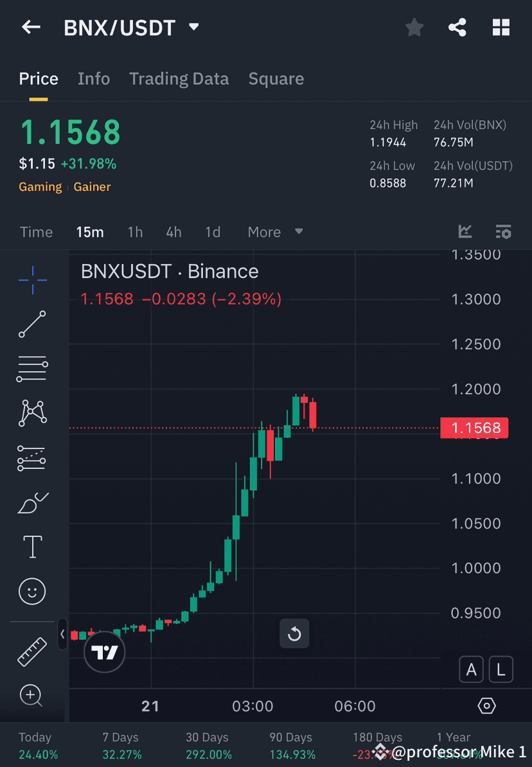The image size is (532, 767).
Task: Open the BNX/USDT pair selector dropdown
Action: click(192, 27)
